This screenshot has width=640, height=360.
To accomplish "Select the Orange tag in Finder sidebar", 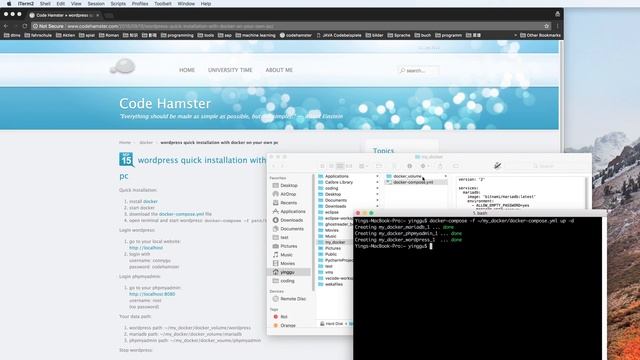I will pyautogui.click(x=287, y=326).
